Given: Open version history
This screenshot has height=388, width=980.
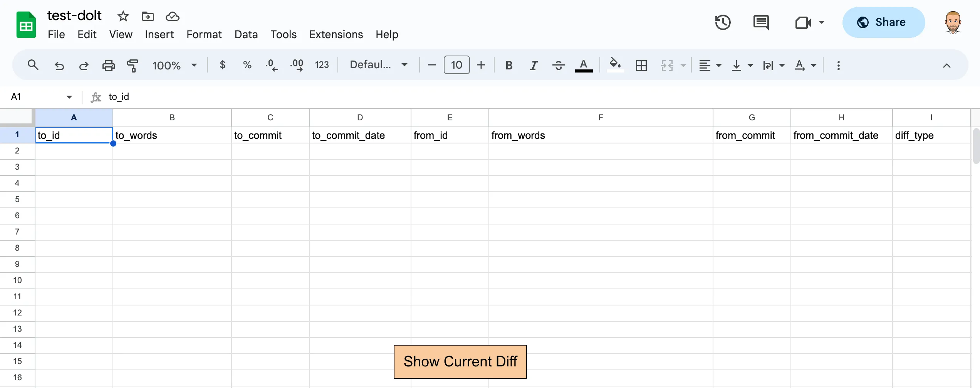Looking at the screenshot, I should coord(723,22).
